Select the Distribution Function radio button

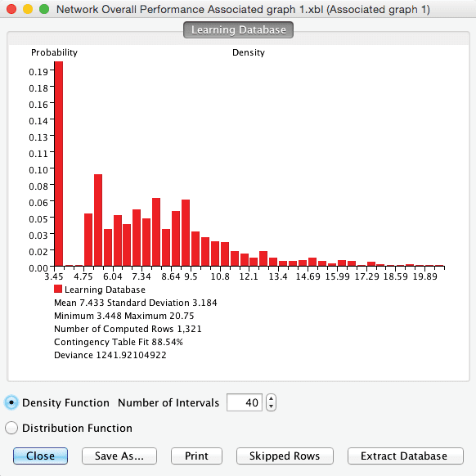tap(11, 428)
